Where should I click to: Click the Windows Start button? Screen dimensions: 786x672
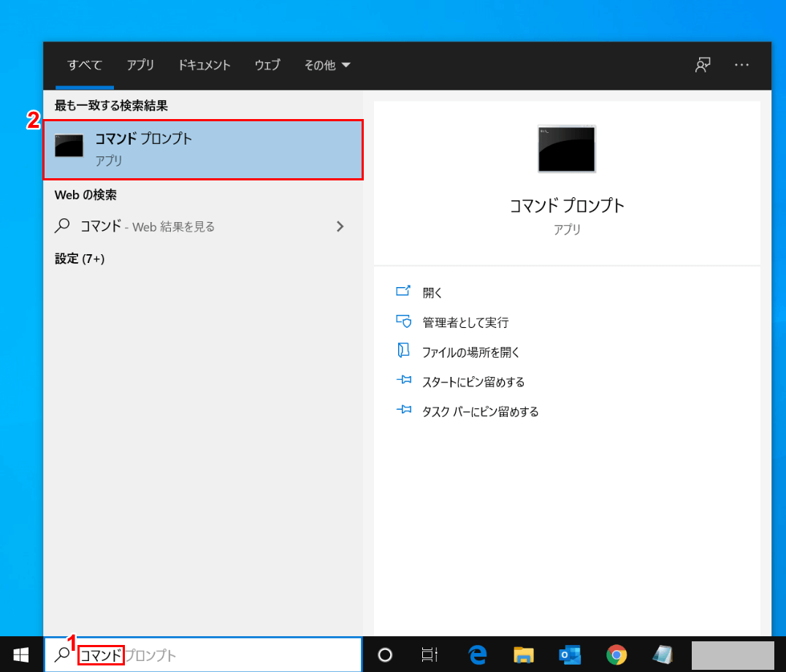coord(21,654)
